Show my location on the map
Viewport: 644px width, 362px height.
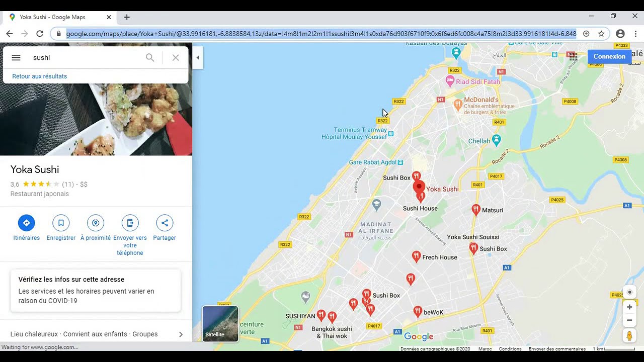pyautogui.click(x=629, y=293)
